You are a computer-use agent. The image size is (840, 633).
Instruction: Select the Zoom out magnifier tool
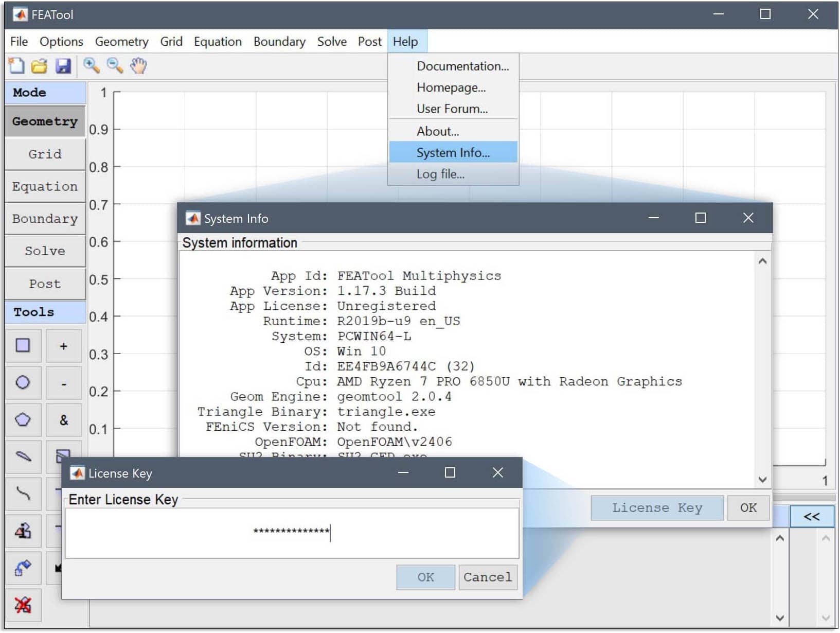point(115,66)
